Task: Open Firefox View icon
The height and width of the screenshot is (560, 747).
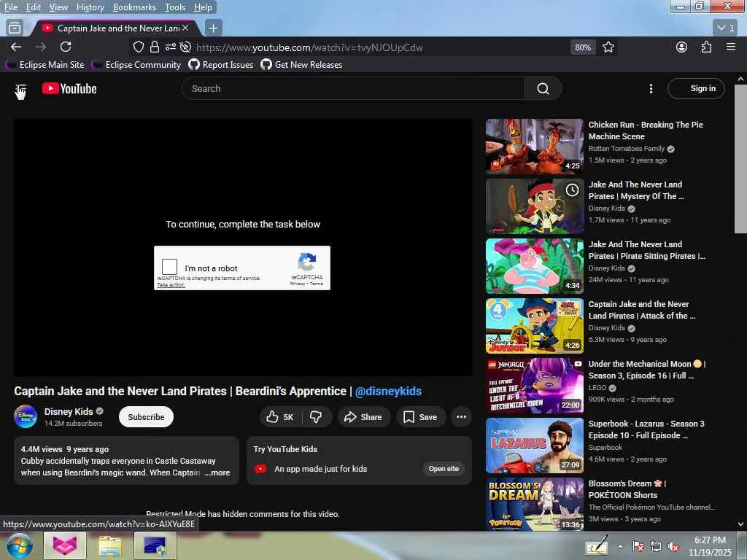Action: pos(15,28)
